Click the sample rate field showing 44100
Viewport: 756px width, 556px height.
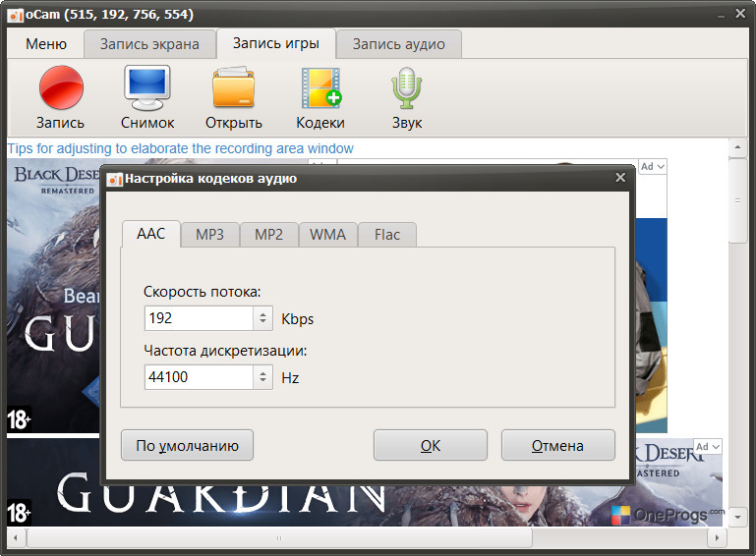pyautogui.click(x=199, y=377)
